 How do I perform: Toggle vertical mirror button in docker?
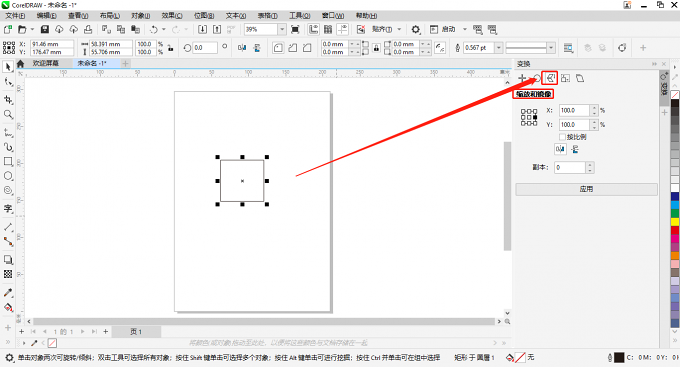(x=575, y=149)
